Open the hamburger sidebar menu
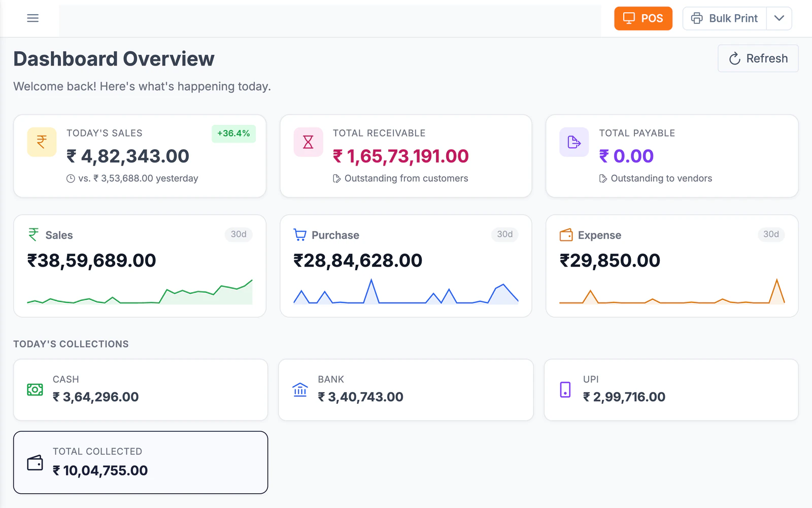The height and width of the screenshot is (508, 812). 32,18
